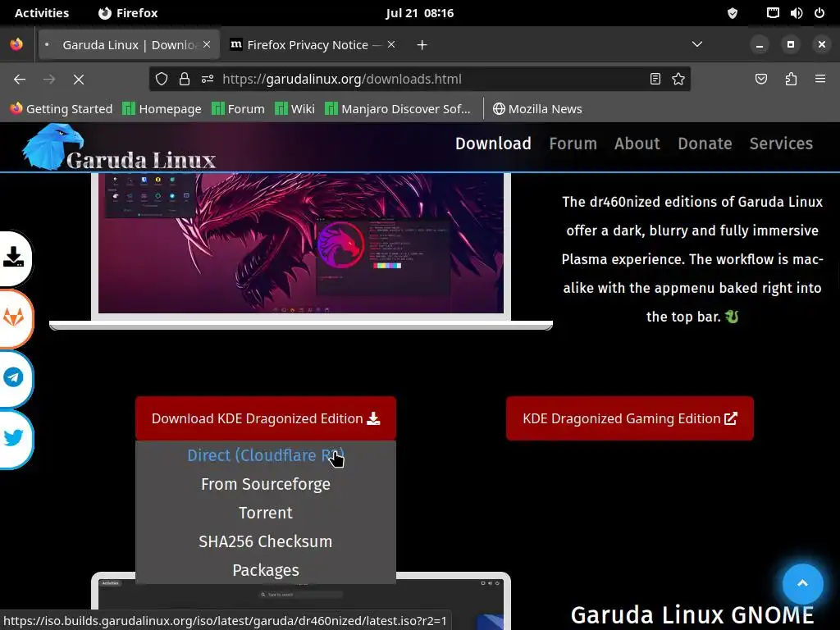This screenshot has width=840, height=630.
Task: Click the Firefox View icon
Action: pos(16,44)
